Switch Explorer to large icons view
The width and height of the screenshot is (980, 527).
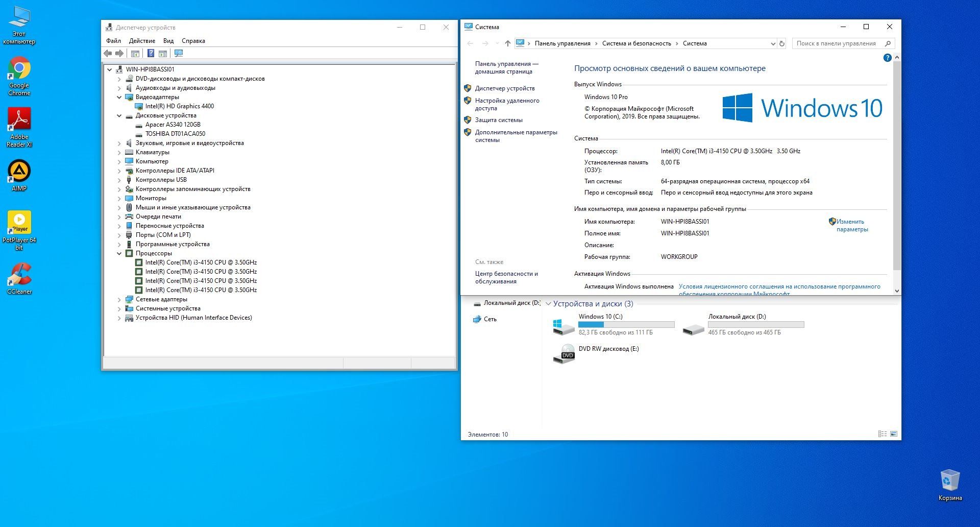pos(894,434)
